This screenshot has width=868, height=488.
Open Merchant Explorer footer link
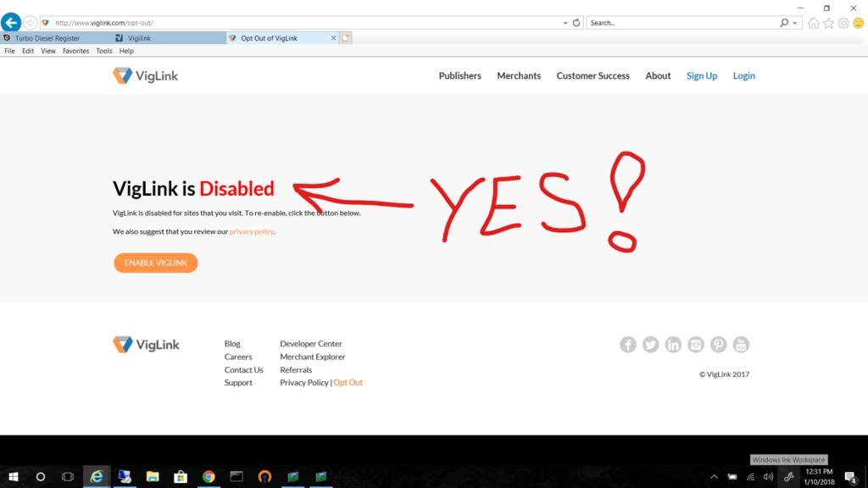pyautogui.click(x=312, y=357)
